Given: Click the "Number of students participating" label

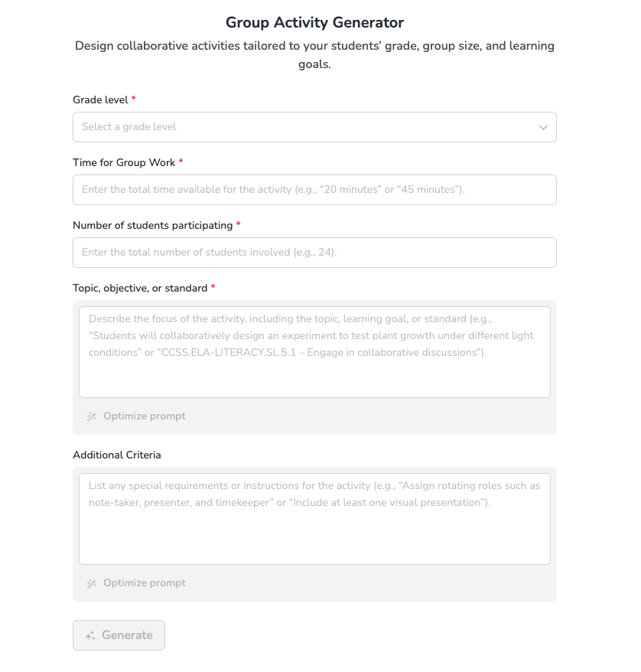Looking at the screenshot, I should pyautogui.click(x=152, y=225).
